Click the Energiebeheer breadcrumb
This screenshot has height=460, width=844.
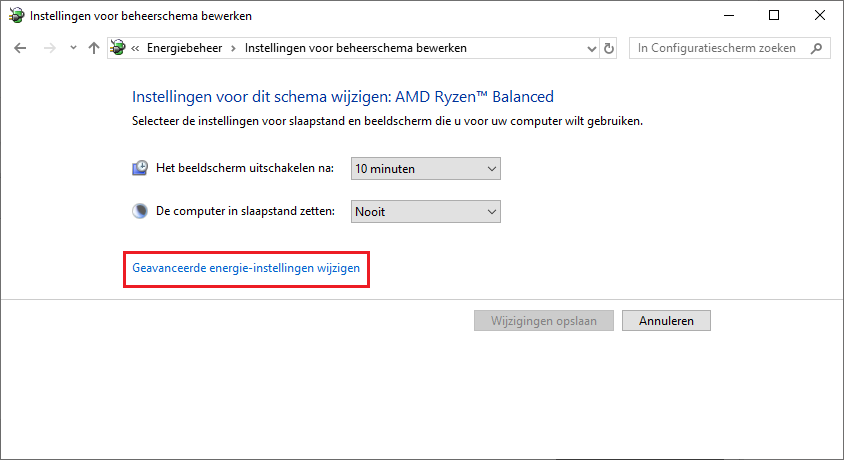185,48
